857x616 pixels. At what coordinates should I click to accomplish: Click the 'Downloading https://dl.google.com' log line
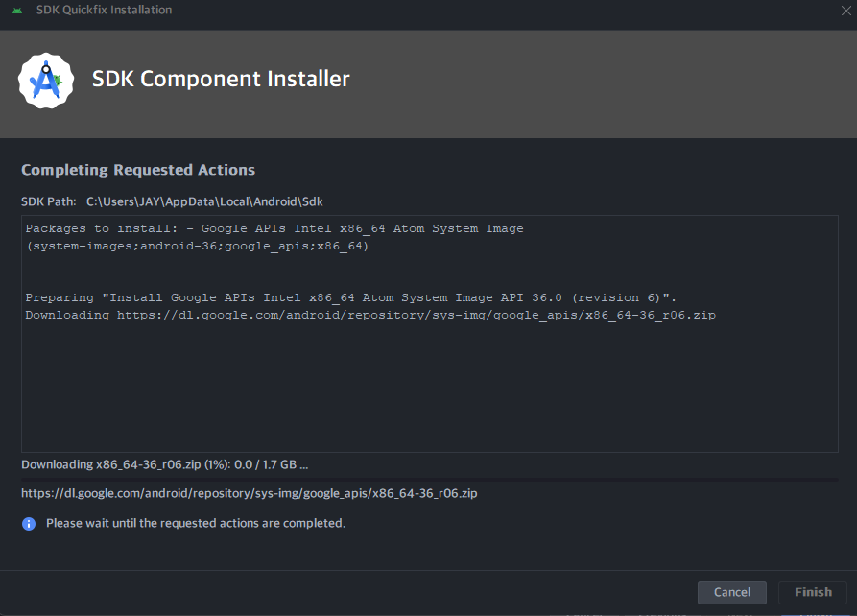pos(370,316)
